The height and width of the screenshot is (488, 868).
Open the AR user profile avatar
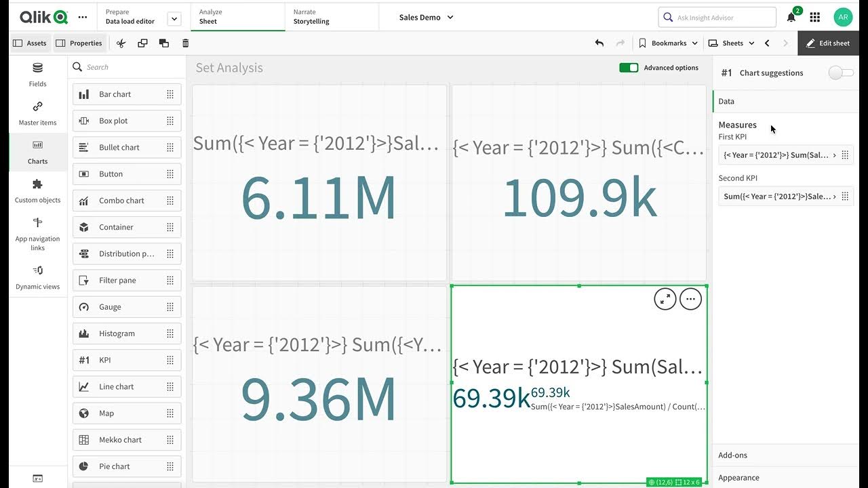(843, 17)
